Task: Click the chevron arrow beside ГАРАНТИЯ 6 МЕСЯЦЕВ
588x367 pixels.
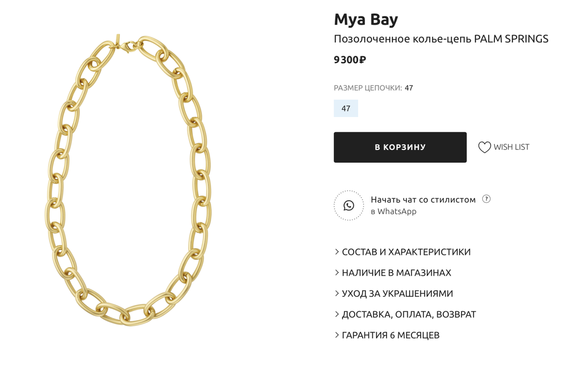Action: point(337,335)
